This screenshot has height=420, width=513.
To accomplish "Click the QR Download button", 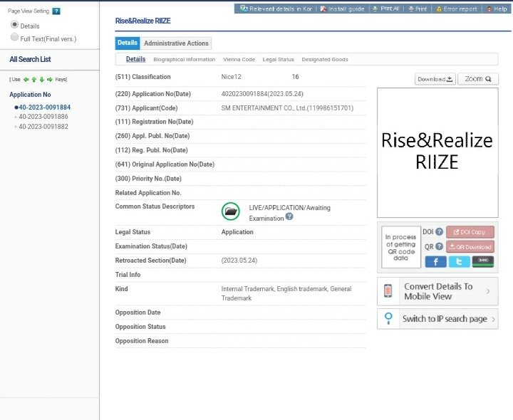I will 470,247.
